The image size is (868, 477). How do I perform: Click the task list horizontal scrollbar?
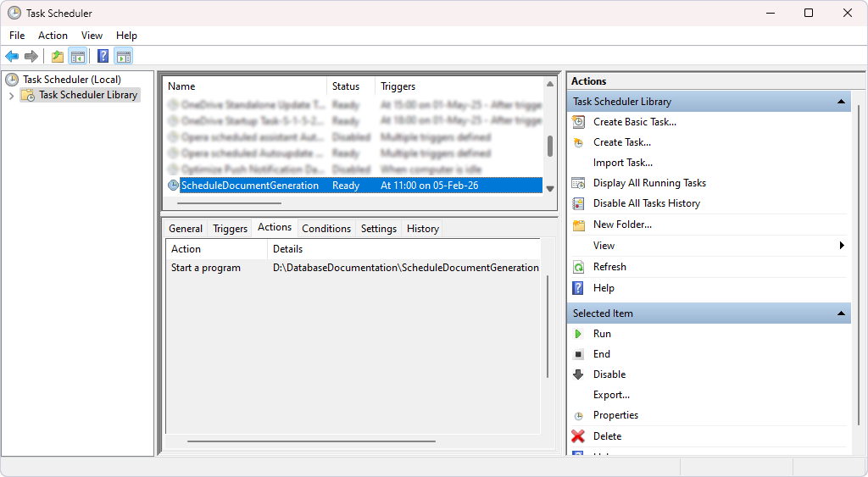tap(229, 203)
